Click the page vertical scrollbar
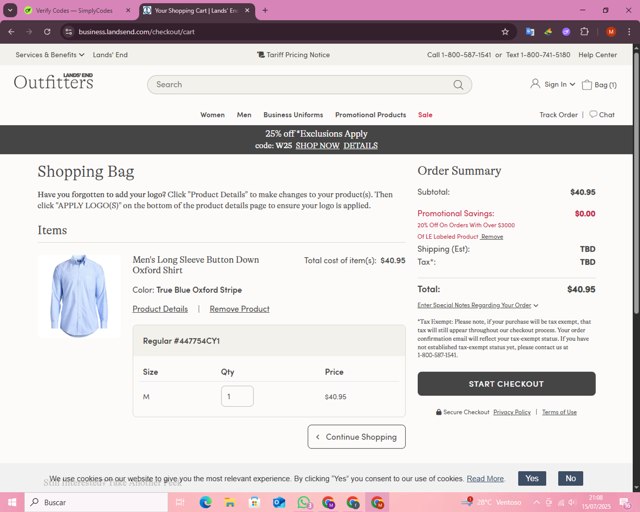 click(x=636, y=184)
